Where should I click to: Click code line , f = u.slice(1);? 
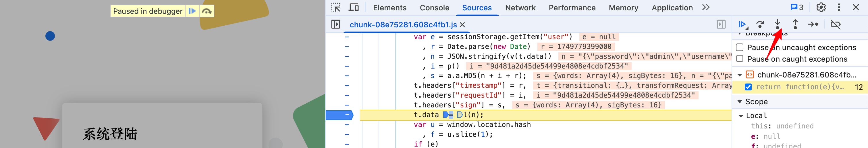(x=457, y=135)
